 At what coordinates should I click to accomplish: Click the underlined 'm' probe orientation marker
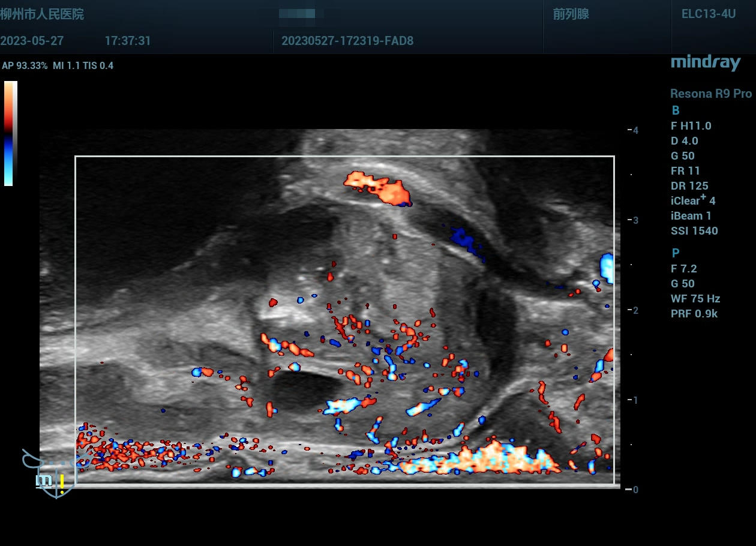pyautogui.click(x=44, y=480)
